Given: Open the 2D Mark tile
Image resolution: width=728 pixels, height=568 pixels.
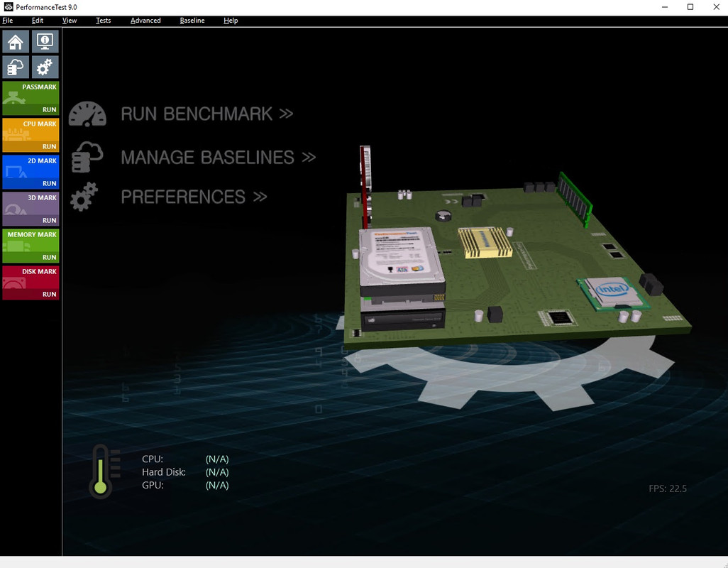Looking at the screenshot, I should point(31,167).
